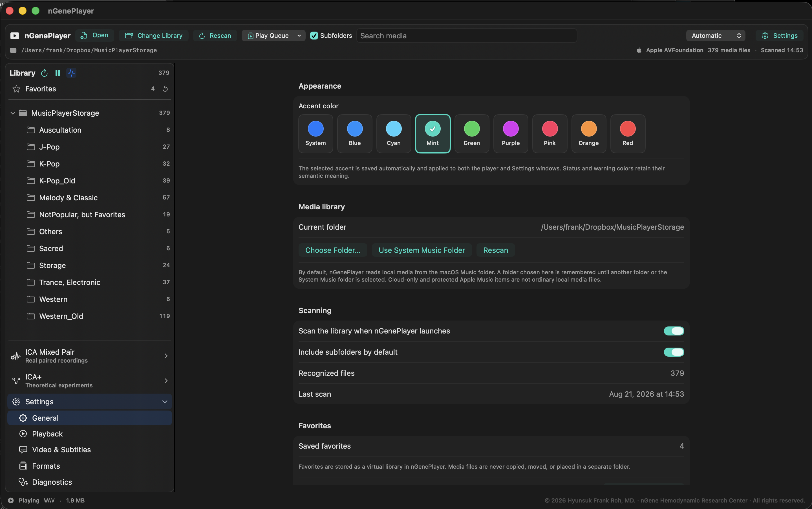The width and height of the screenshot is (812, 509).
Task: Click the Playback play-circle icon
Action: [23, 434]
